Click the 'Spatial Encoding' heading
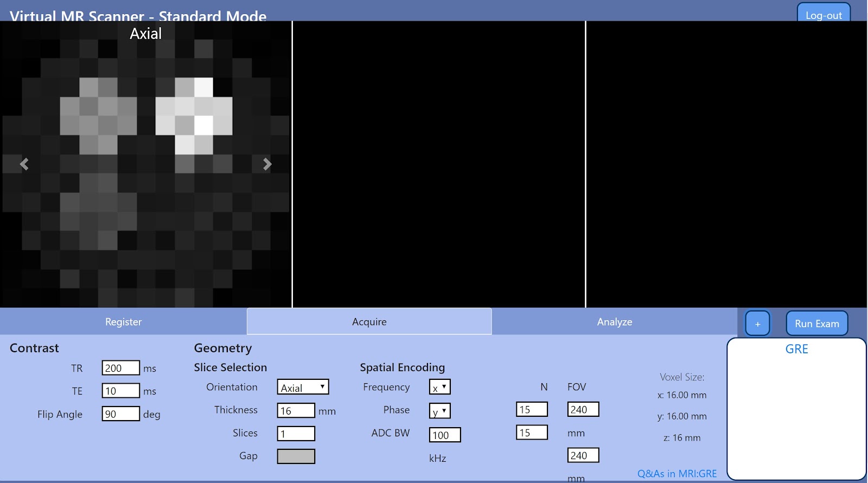Image resolution: width=868 pixels, height=483 pixels. coord(403,367)
